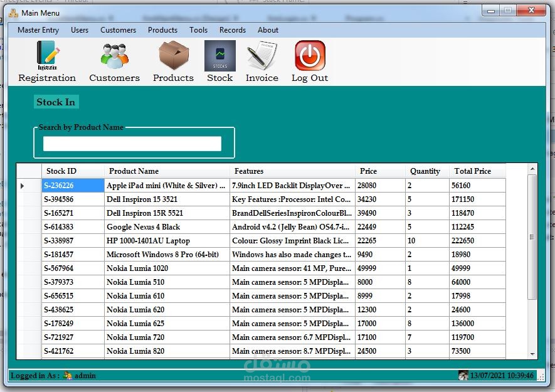Click the Stock In heading label

[x=56, y=102]
